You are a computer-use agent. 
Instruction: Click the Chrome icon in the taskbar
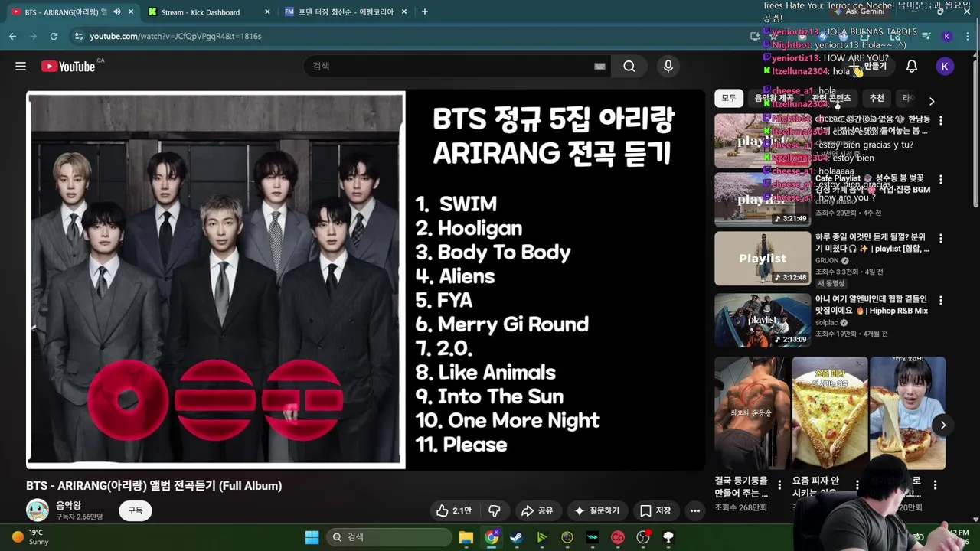point(492,537)
